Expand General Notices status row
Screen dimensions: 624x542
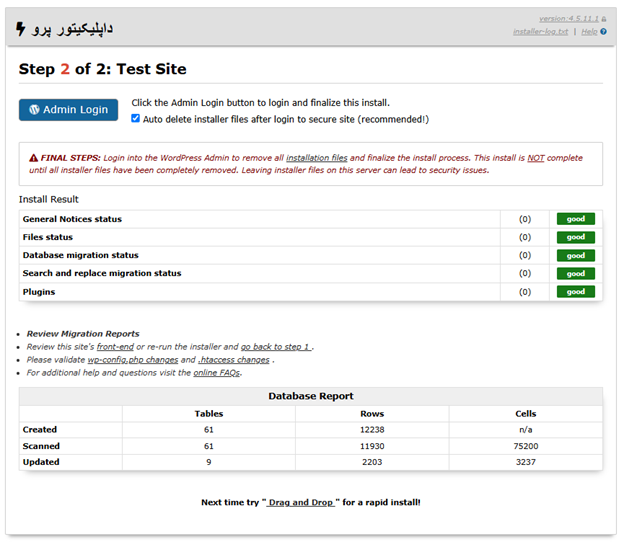click(310, 219)
